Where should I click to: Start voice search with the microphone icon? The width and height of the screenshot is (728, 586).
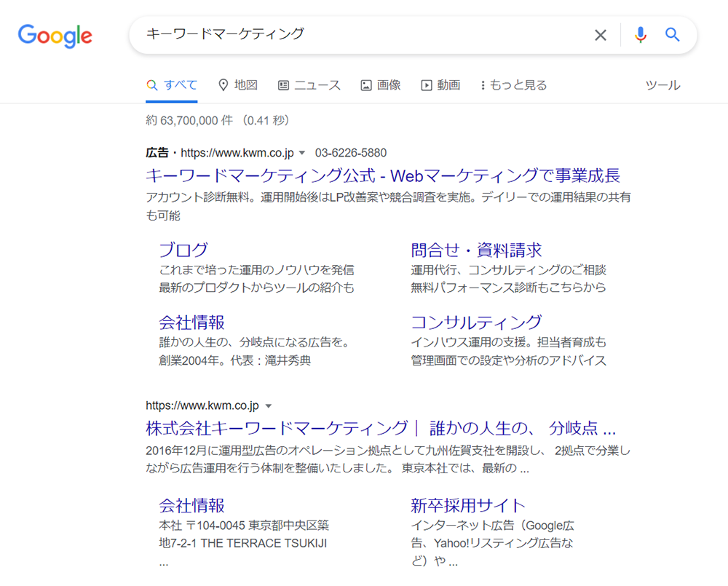click(640, 35)
